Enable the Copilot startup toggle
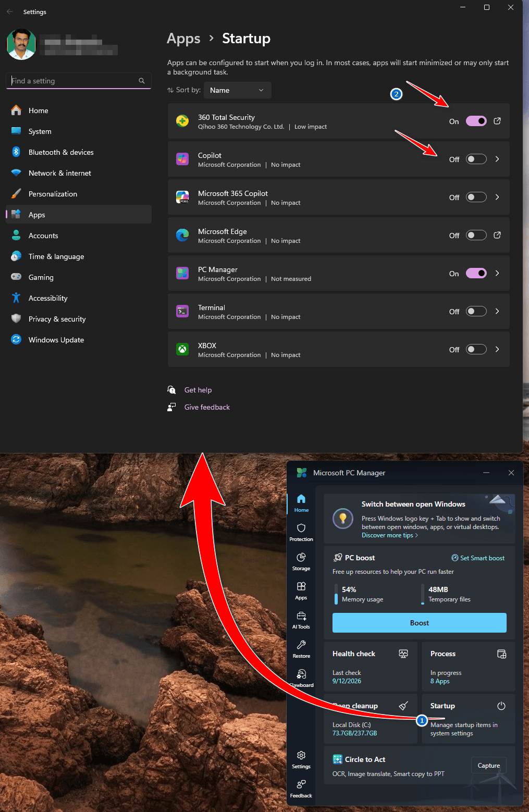This screenshot has width=529, height=812. point(476,159)
